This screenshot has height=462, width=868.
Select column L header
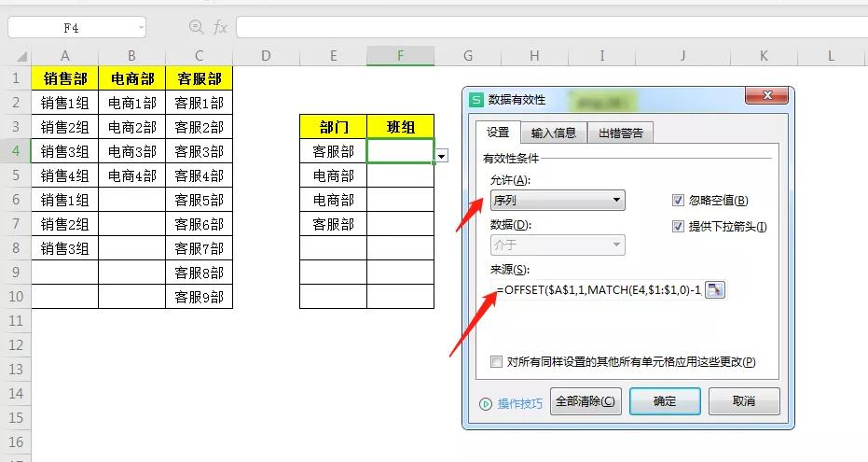point(831,56)
